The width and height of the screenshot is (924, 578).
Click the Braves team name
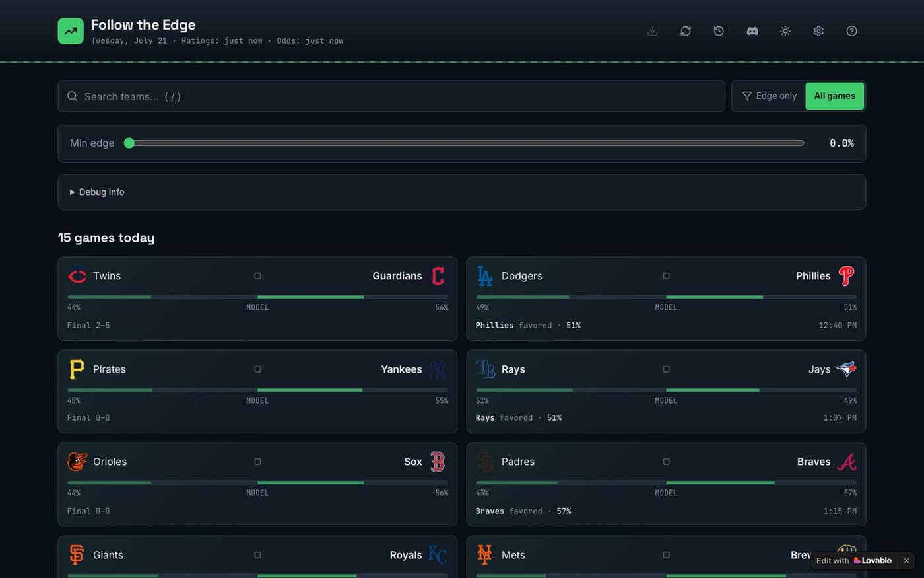(814, 462)
